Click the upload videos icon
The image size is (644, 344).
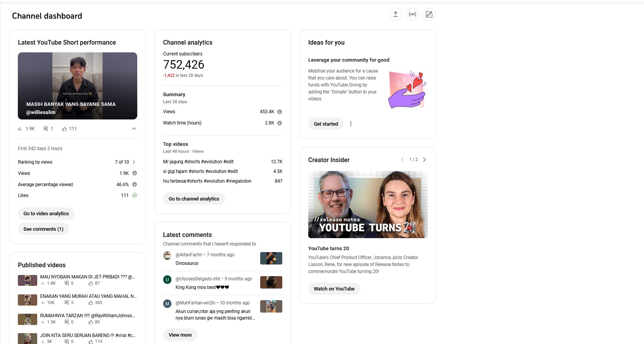click(x=395, y=14)
